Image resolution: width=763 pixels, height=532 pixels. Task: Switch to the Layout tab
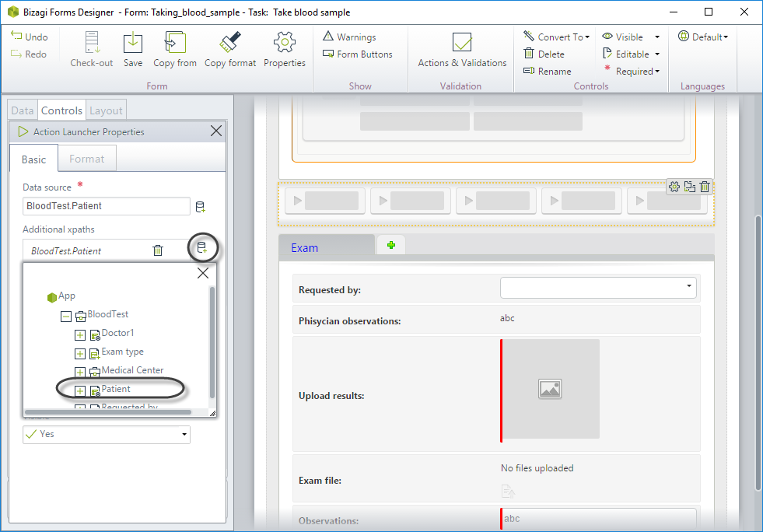[106, 110]
